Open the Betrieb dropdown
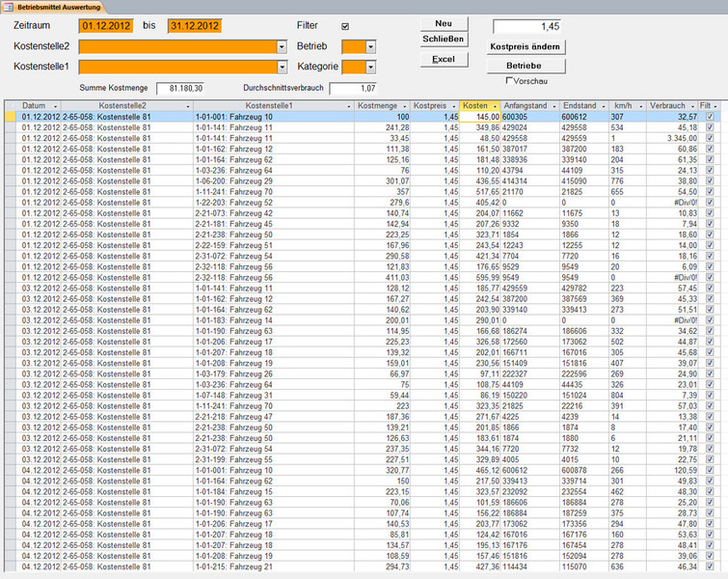Viewport: 728px width, 579px height. pyautogui.click(x=370, y=47)
